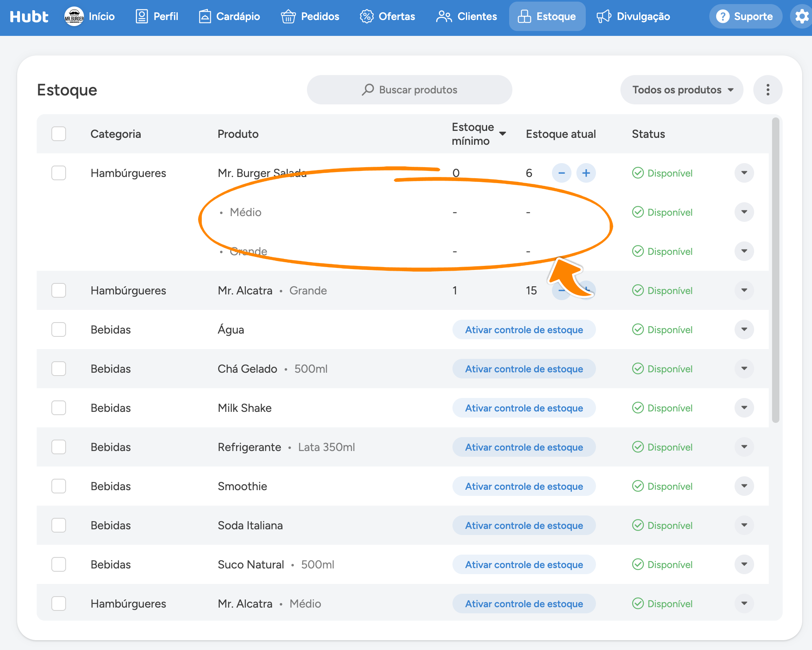This screenshot has height=650, width=812.
Task: Tick the Chá Gelado row checkbox
Action: (59, 369)
